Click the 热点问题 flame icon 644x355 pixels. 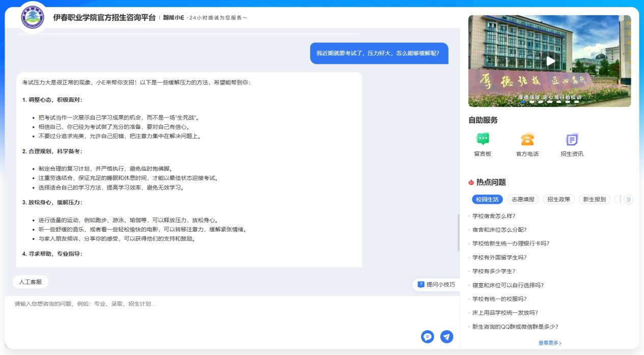pyautogui.click(x=471, y=182)
